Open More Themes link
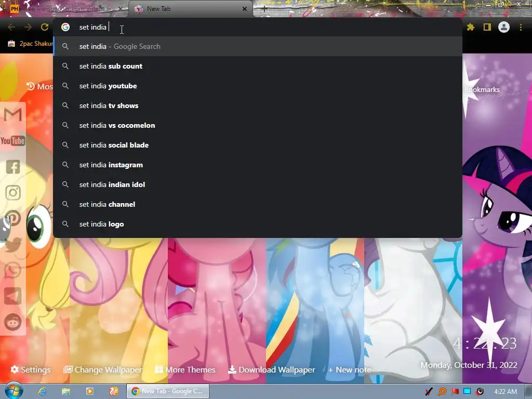This screenshot has width=532, height=399. point(185,369)
